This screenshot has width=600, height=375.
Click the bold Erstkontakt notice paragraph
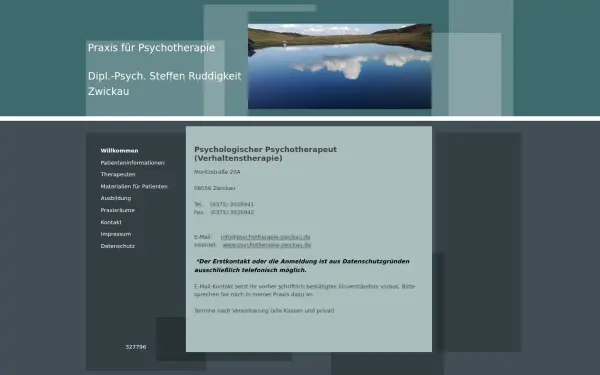point(302,266)
